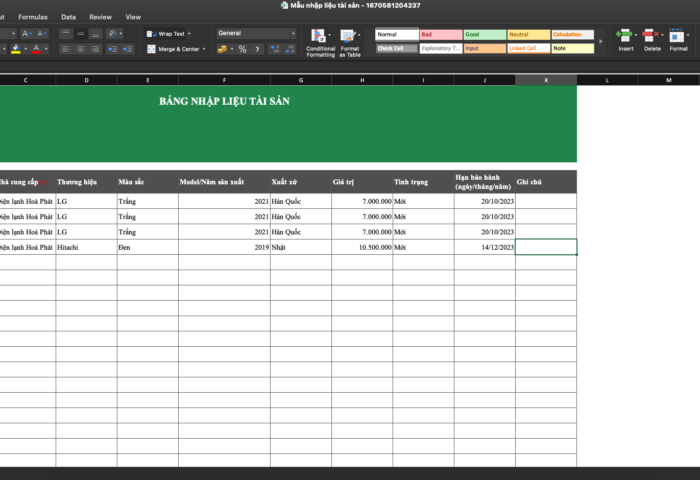
Task: Click the Format as Table icon
Action: pyautogui.click(x=349, y=40)
